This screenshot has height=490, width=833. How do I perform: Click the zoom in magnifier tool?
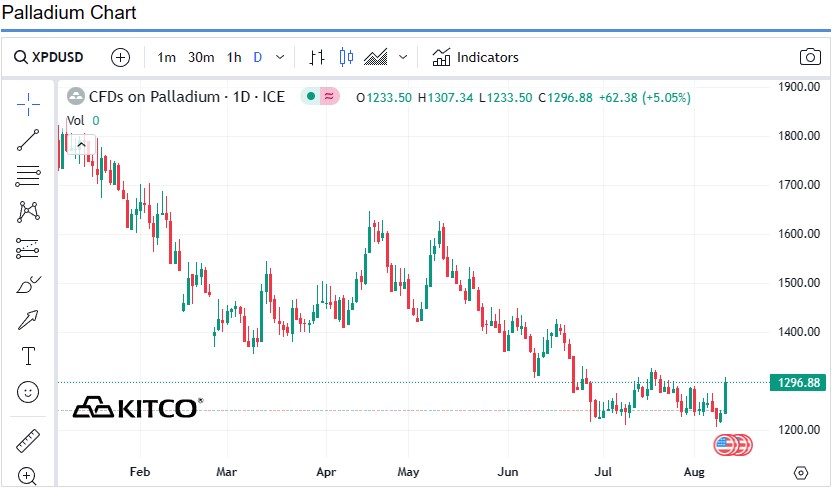(28, 476)
